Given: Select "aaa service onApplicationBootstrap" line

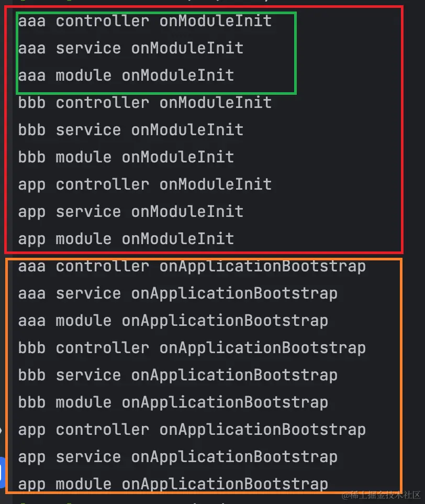Looking at the screenshot, I should [178, 294].
